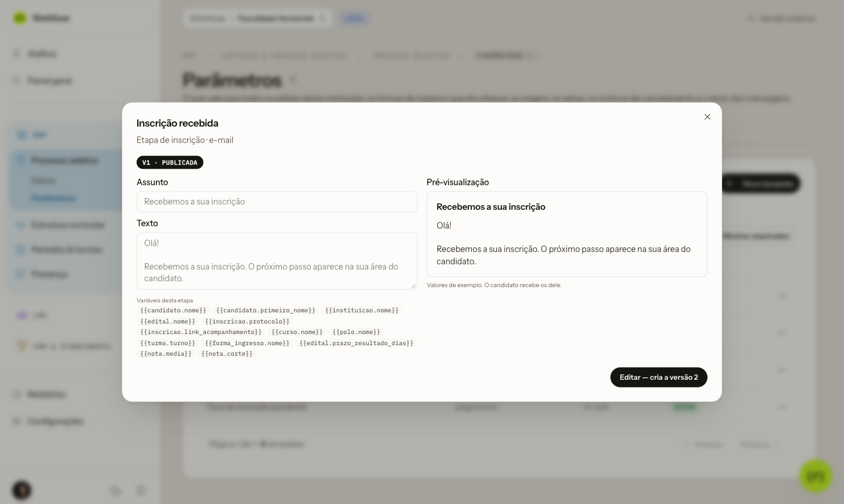Select the {{nota.media}} variable chip
The image size is (844, 504).
pyautogui.click(x=166, y=354)
